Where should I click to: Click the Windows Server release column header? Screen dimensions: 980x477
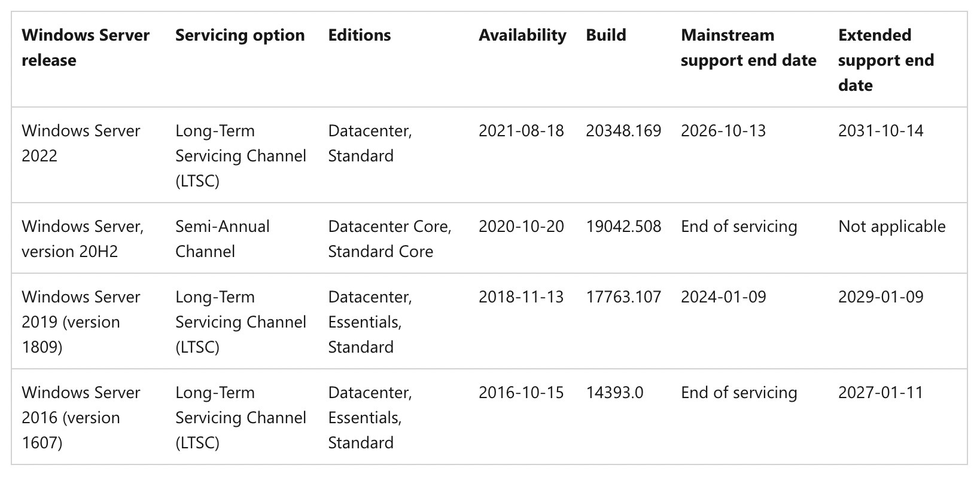[x=86, y=48]
